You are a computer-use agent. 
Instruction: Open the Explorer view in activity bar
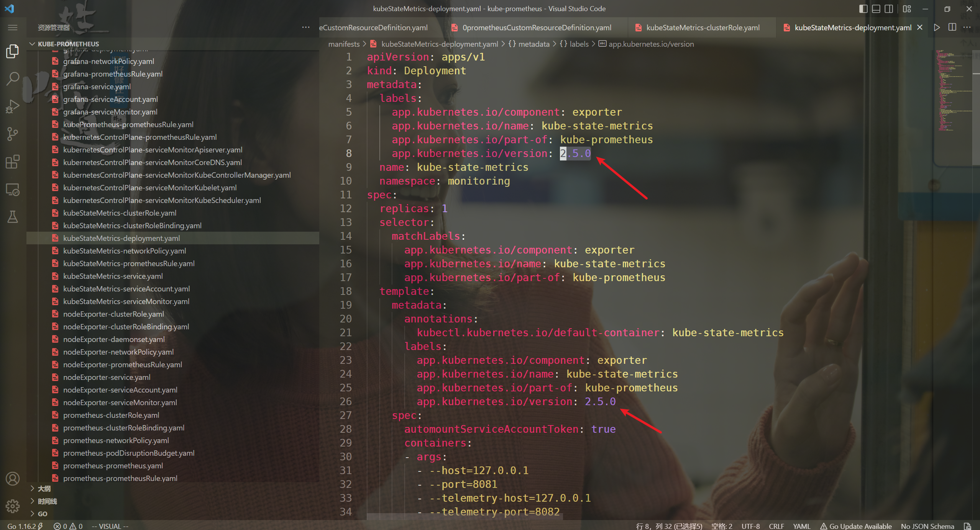tap(13, 51)
